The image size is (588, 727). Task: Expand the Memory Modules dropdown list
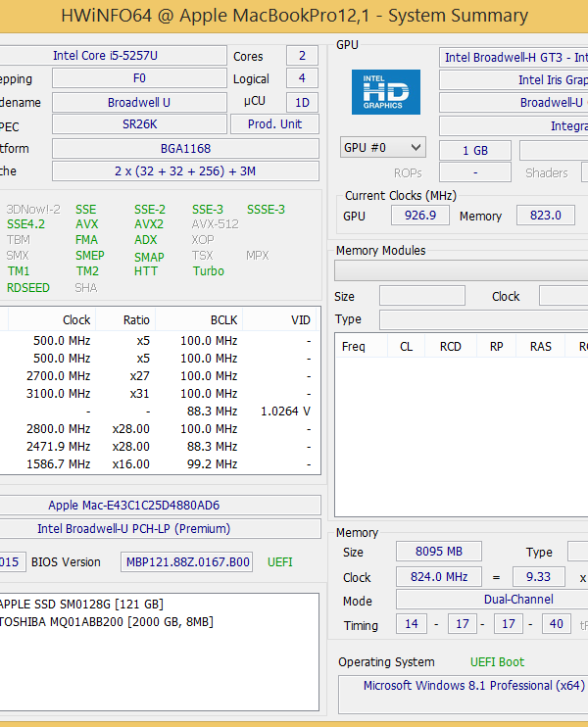point(461,270)
